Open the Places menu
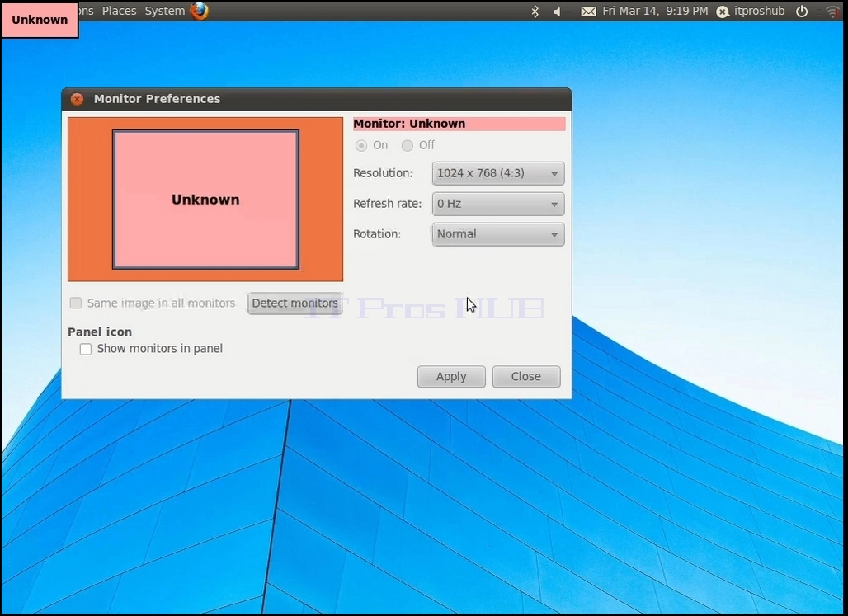The image size is (848, 616). (x=119, y=11)
